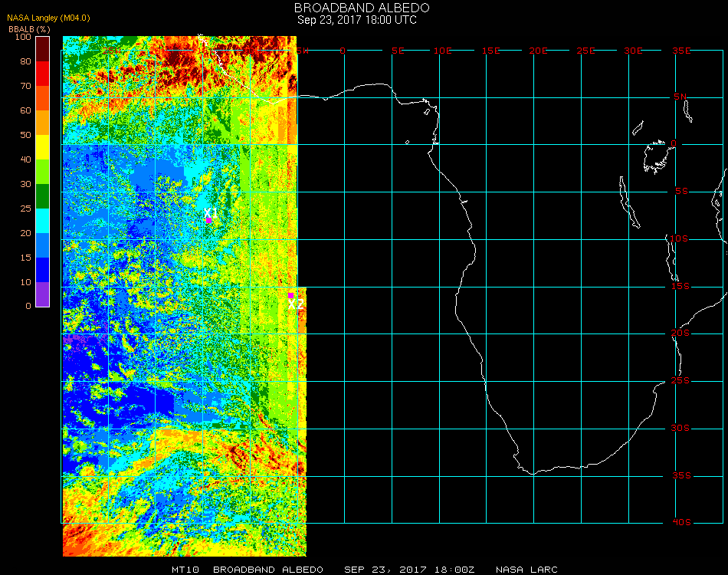This screenshot has height=575, width=728.
Task: Click the 5S latitude label
Action: pos(681,192)
